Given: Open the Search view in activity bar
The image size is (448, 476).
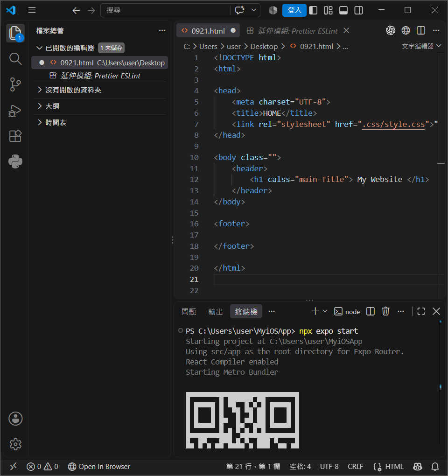Looking at the screenshot, I should point(15,59).
